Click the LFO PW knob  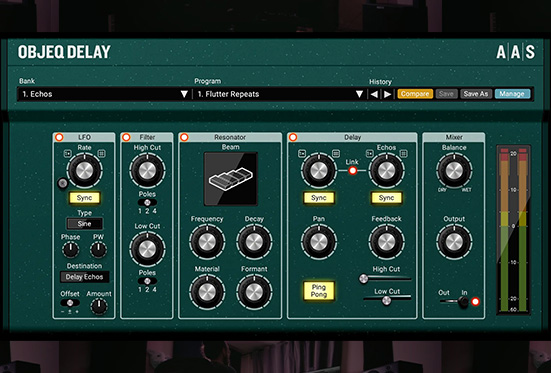pos(98,250)
